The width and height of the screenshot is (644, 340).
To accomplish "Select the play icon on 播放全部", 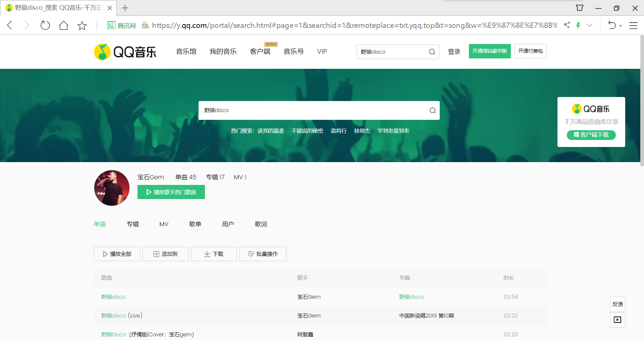I will (106, 254).
